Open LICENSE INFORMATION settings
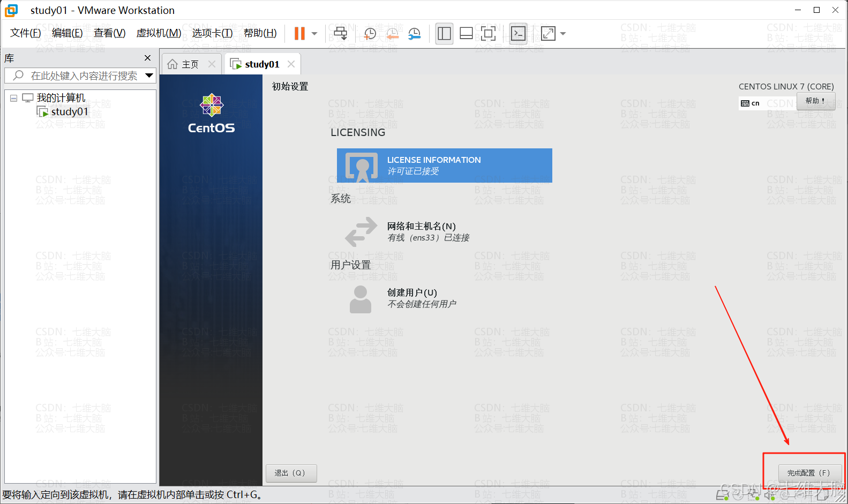The height and width of the screenshot is (504, 848). click(445, 166)
